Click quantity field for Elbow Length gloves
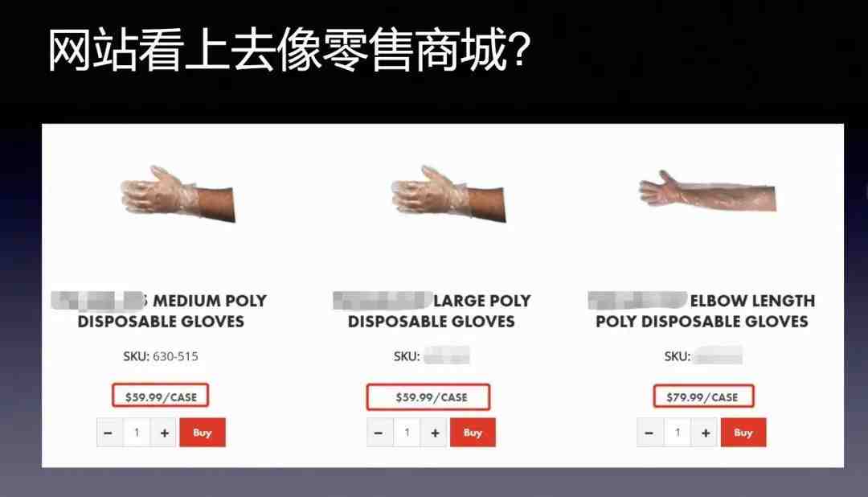 [678, 433]
